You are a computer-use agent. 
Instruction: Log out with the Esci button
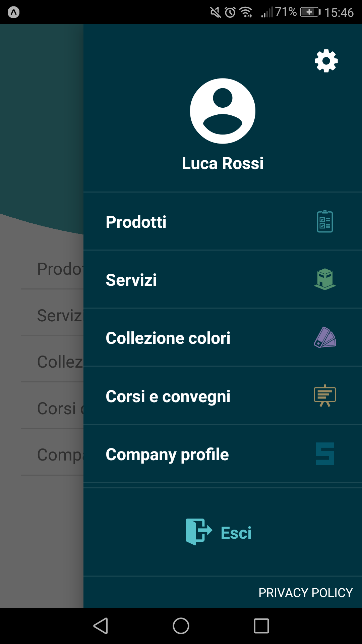219,532
